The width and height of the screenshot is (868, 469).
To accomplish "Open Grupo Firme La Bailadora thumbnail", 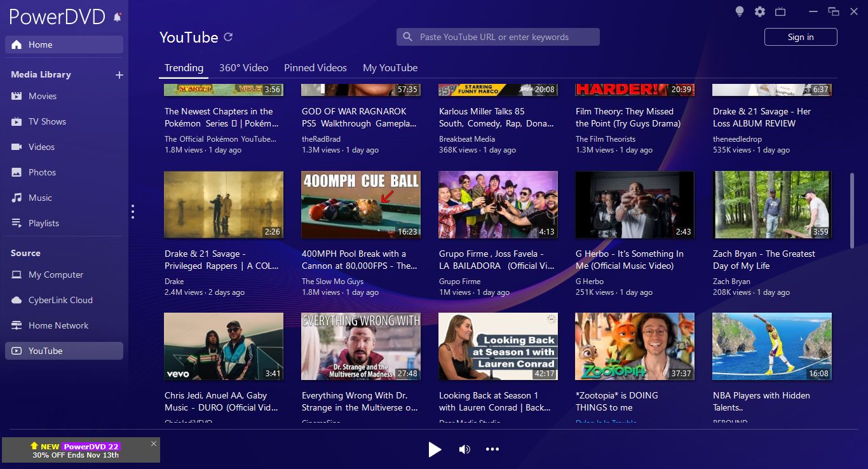I will [x=498, y=205].
